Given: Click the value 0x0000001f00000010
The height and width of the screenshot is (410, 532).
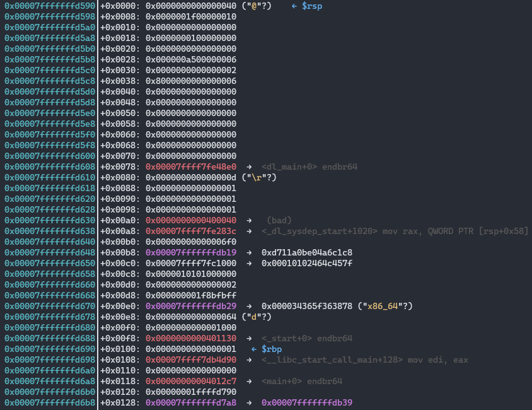Looking at the screenshot, I should (x=191, y=16).
